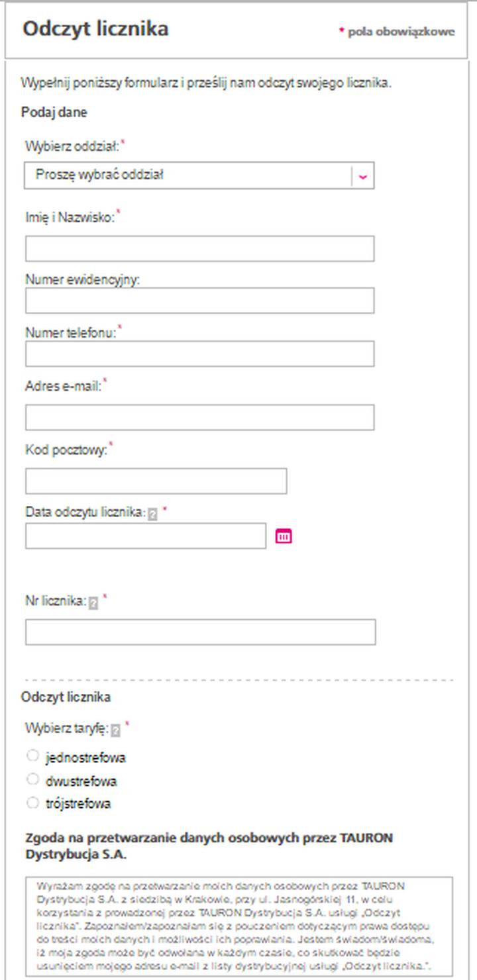Viewport: 477px width, 980px height.
Task: Focus the Imię i Nazwisko field
Action: click(x=199, y=249)
